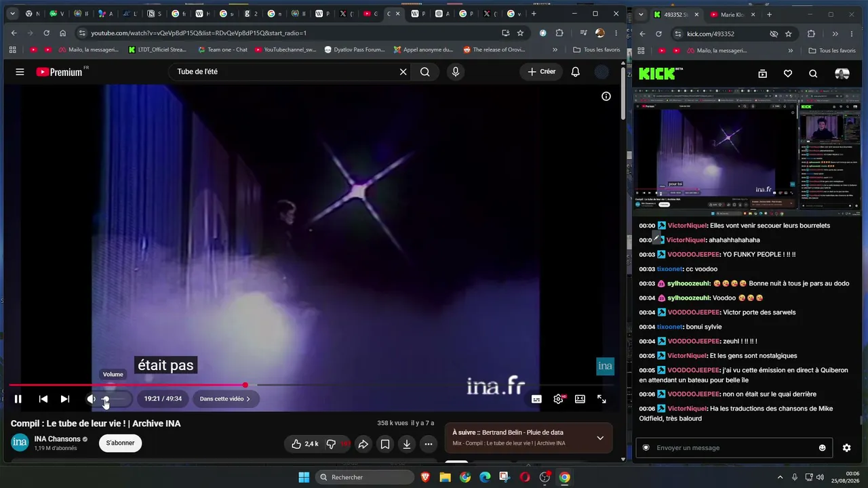Viewport: 868px width, 488px height.
Task: Open Chrome menu in YouTube window
Action: pos(616,33)
